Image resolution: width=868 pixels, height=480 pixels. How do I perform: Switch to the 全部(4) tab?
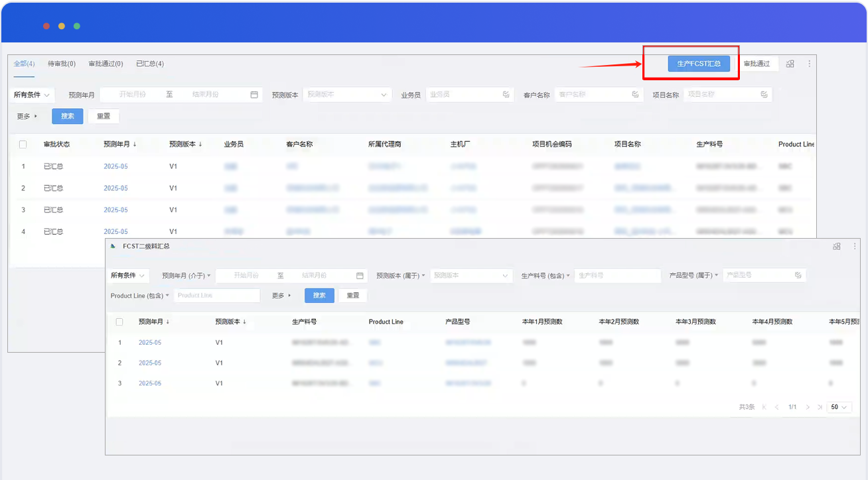click(24, 64)
